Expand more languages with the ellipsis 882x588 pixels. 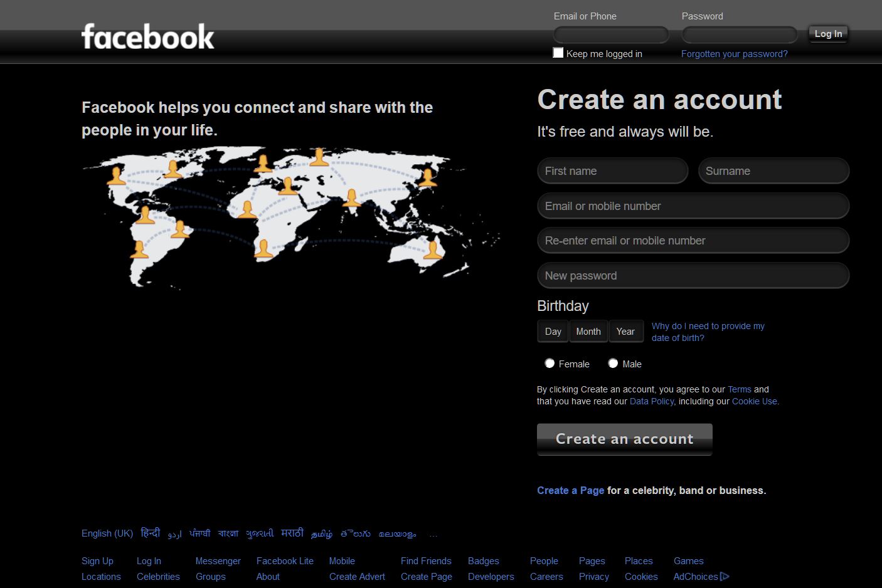click(433, 533)
